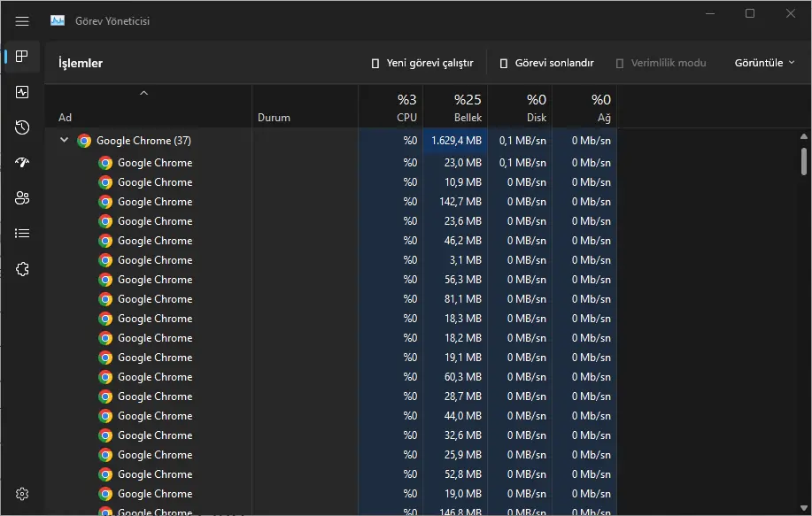
Task: Open the Details page icon
Action: [x=21, y=233]
